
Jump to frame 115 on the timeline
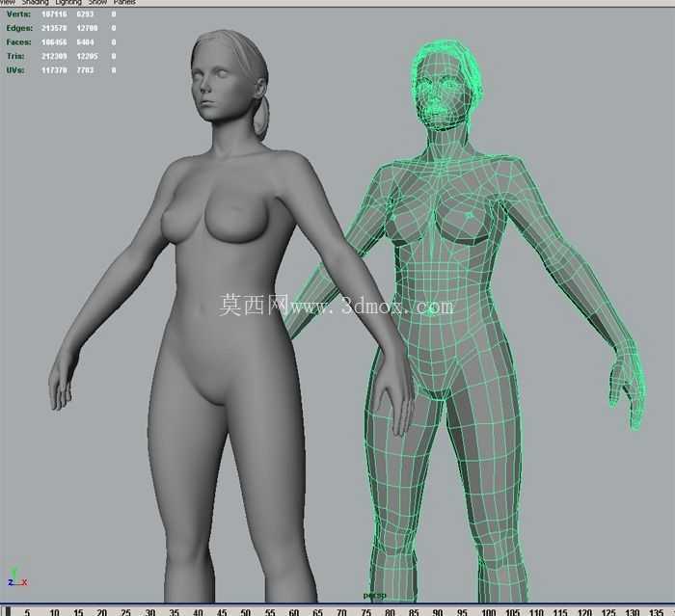coord(560,612)
